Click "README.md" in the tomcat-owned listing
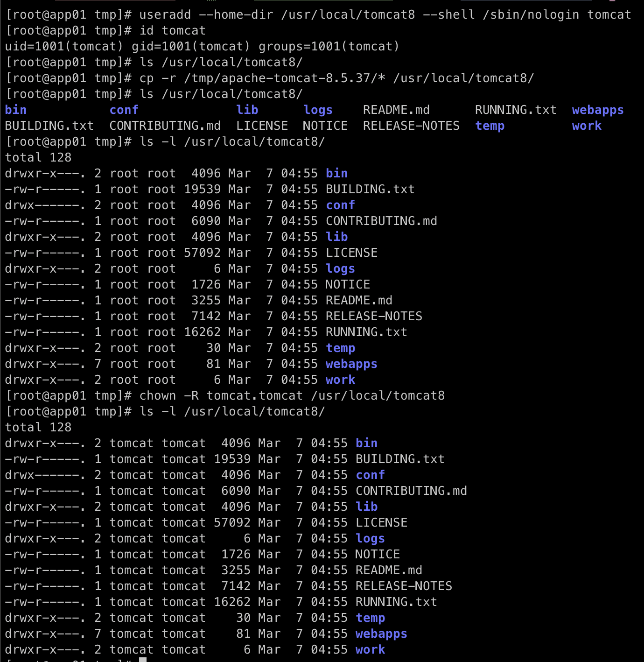644x662 pixels. click(389, 570)
